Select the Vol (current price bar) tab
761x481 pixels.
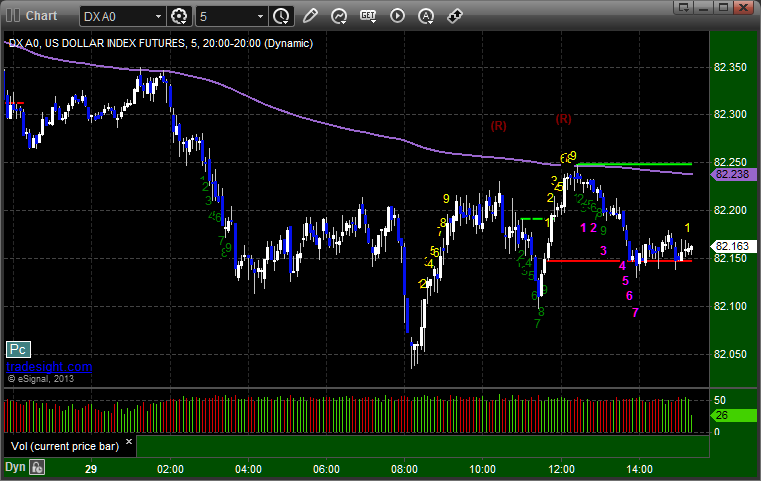pos(65,447)
